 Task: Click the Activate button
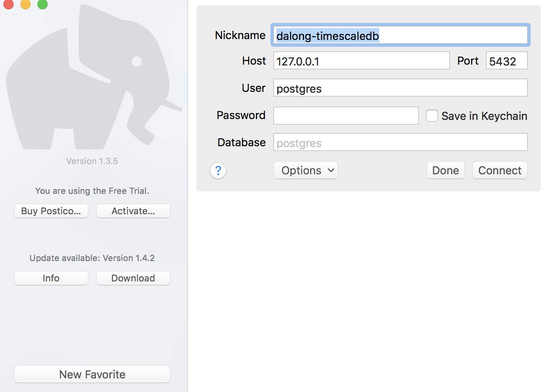(133, 211)
